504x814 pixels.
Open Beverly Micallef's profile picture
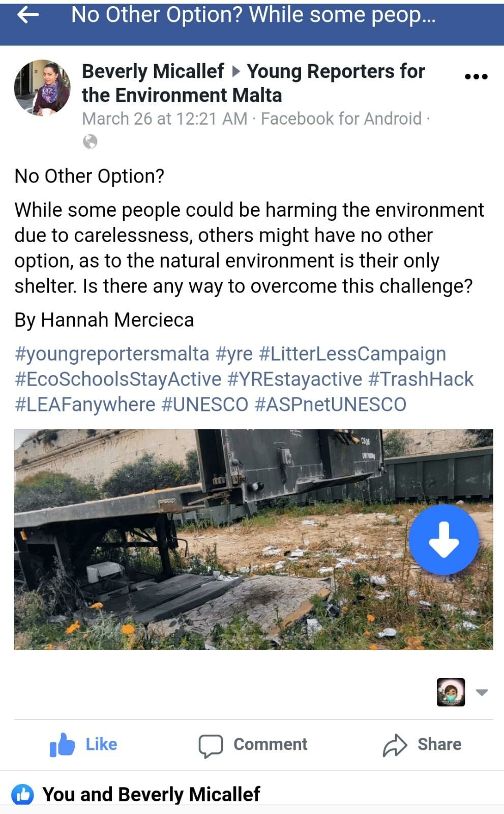pyautogui.click(x=42, y=88)
